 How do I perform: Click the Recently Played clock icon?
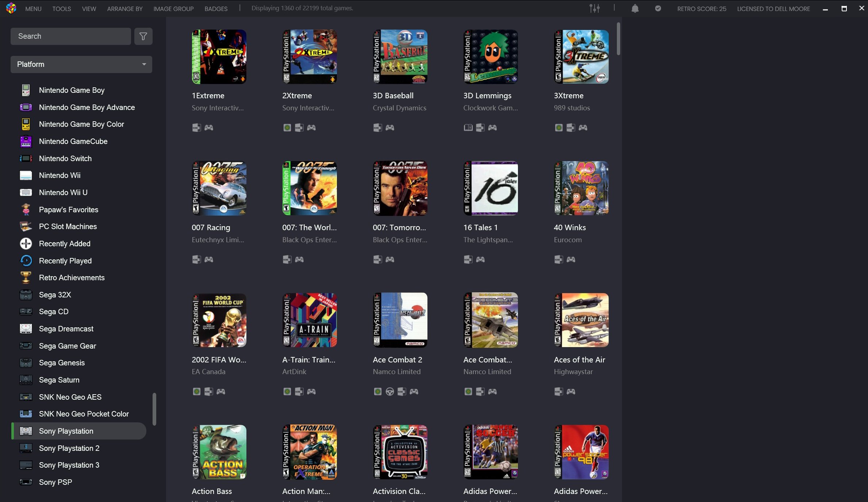pos(26,260)
